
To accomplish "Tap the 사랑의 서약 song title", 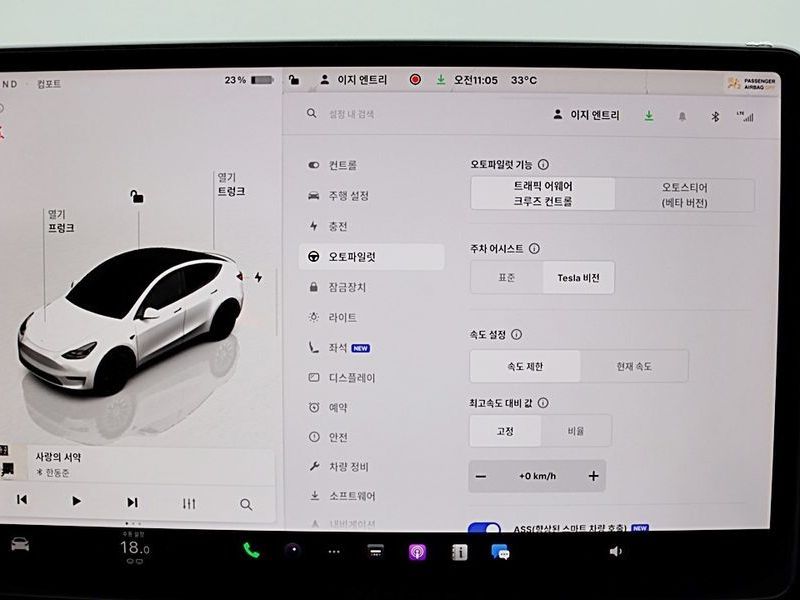I will pos(58,457).
